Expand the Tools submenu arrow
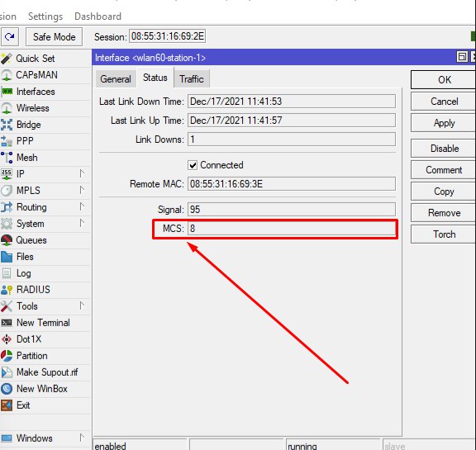 tap(82, 306)
